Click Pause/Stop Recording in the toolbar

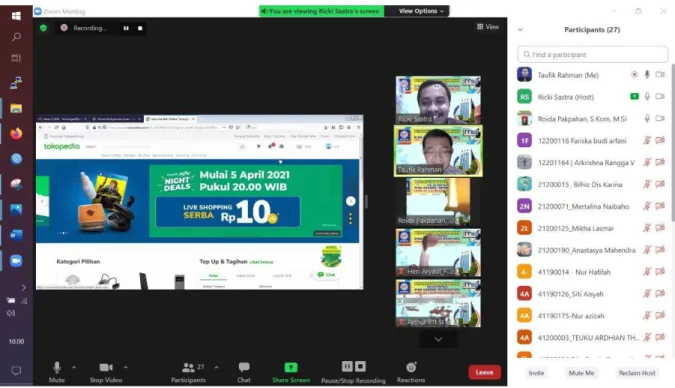click(353, 372)
